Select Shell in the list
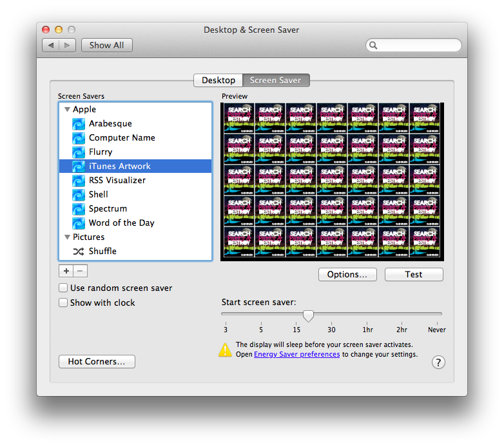504x447 pixels. tap(135, 195)
